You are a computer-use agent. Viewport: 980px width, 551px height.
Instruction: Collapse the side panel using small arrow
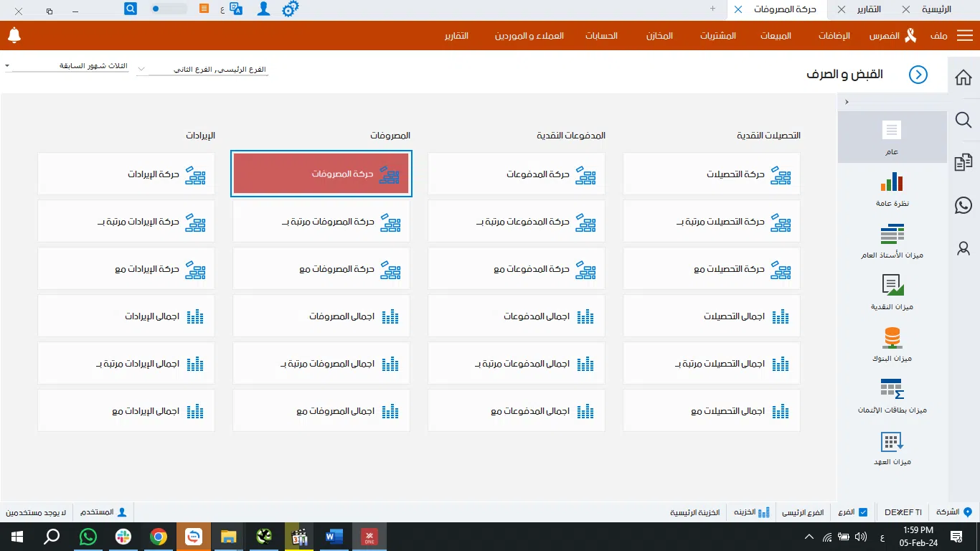pyautogui.click(x=847, y=103)
